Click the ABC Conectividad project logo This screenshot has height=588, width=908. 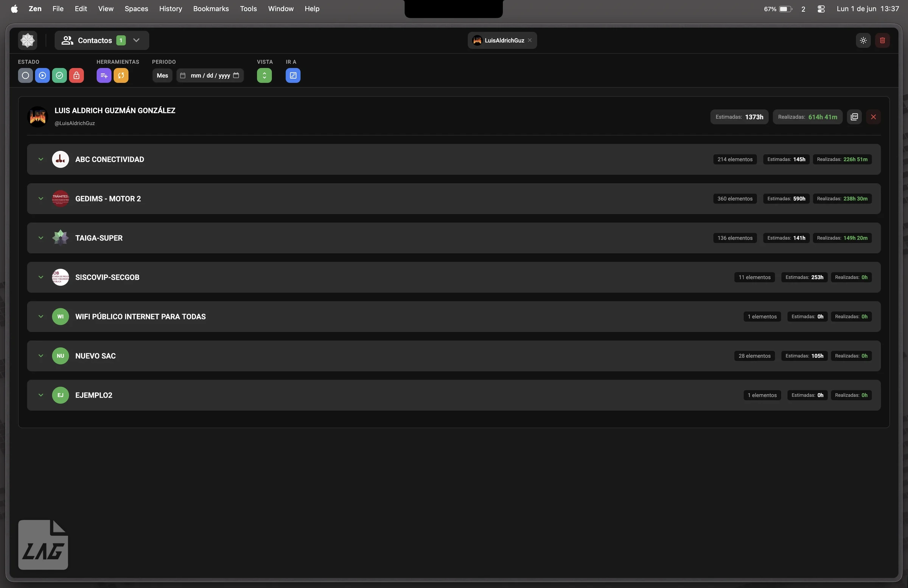[x=60, y=159]
